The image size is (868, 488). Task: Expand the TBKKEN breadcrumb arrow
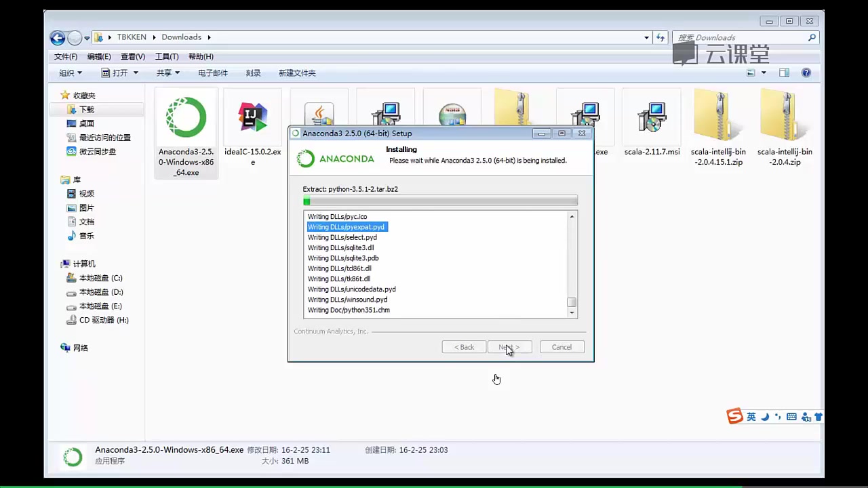(154, 37)
